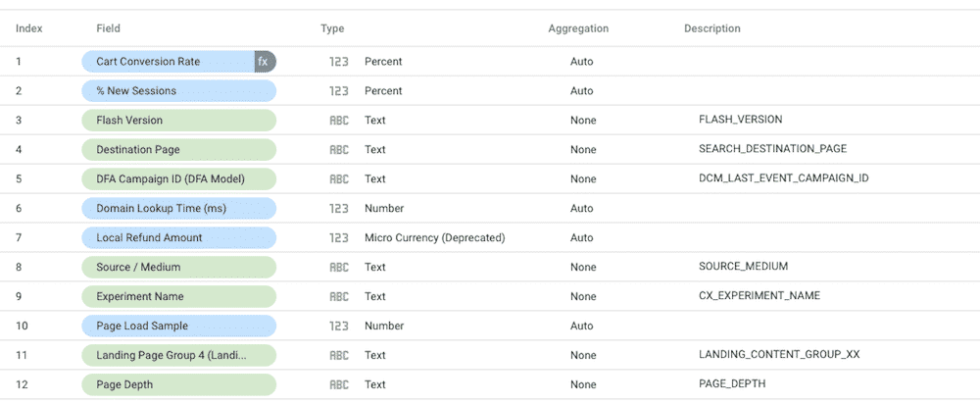Click the 123 icon for Page Load Sample
The width and height of the screenshot is (980, 403).
(x=339, y=326)
